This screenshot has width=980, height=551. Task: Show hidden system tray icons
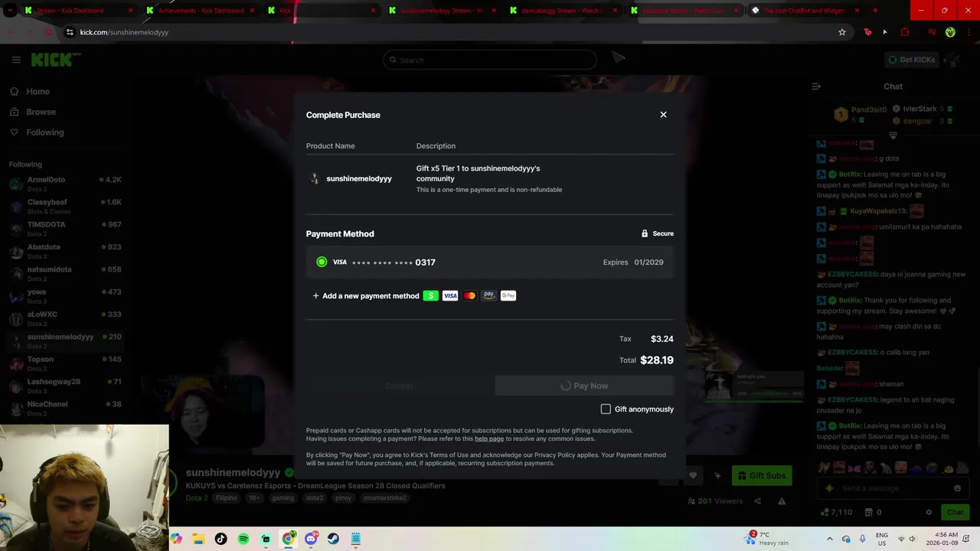[829, 539]
